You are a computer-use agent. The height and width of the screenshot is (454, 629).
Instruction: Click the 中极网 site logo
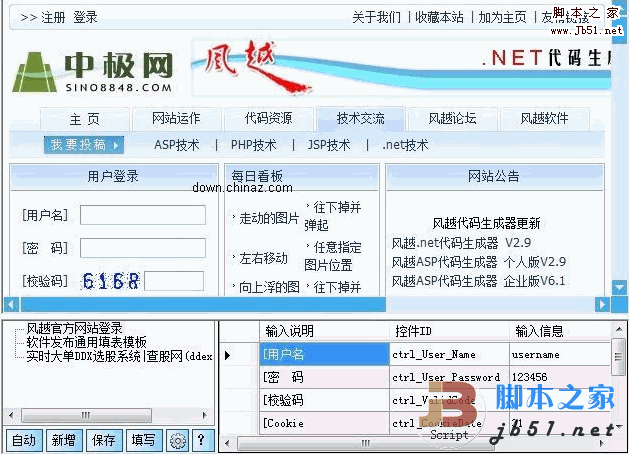[x=93, y=73]
